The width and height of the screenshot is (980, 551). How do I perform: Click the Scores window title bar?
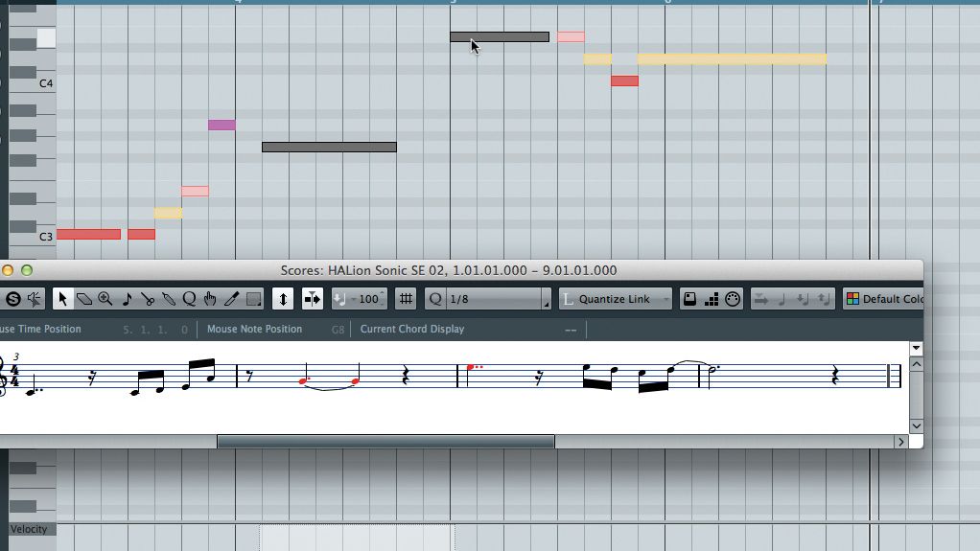(448, 270)
